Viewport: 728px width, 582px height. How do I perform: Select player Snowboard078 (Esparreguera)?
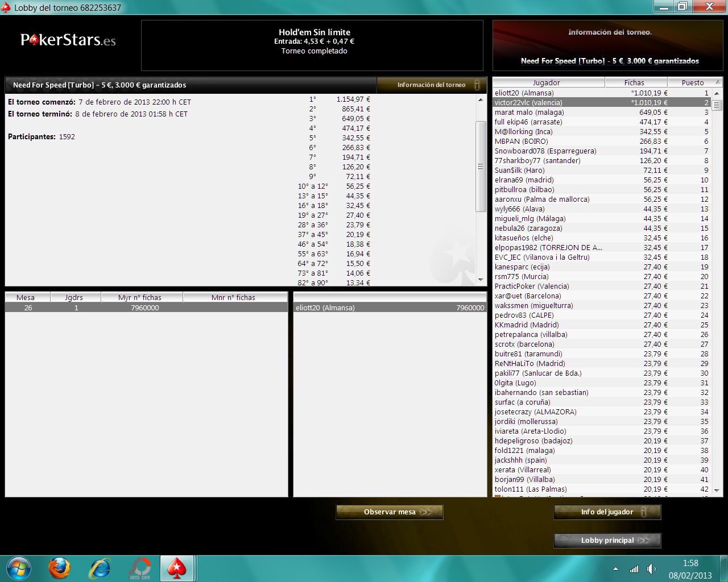point(602,151)
